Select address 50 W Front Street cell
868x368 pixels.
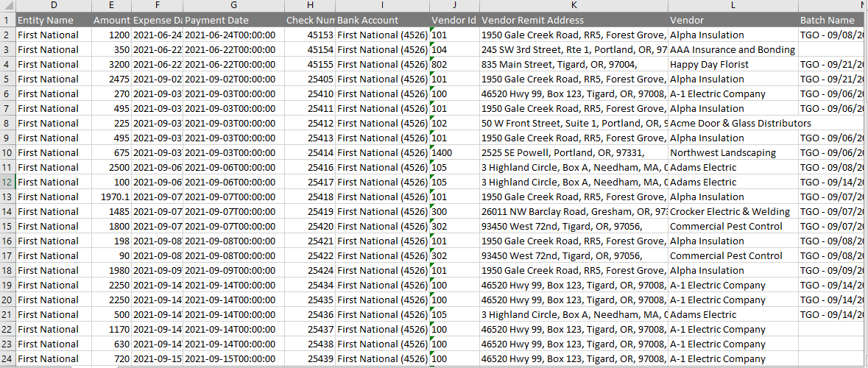pos(574,123)
